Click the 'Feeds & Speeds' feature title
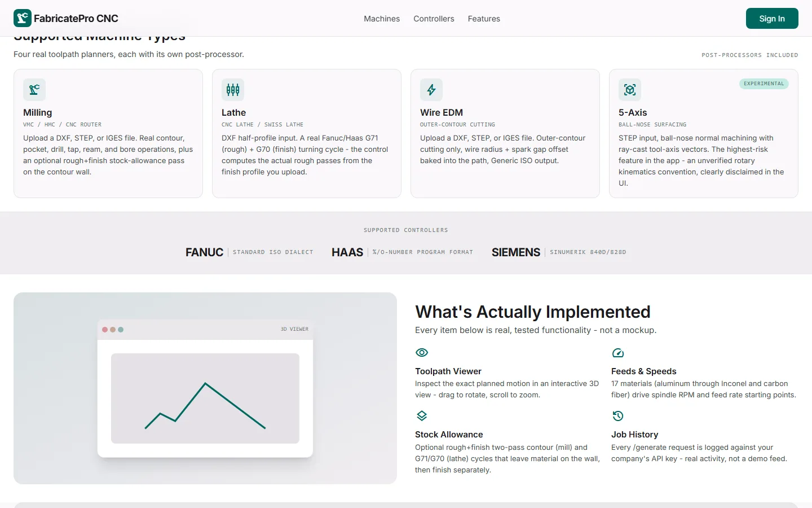This screenshot has width=812, height=508. click(x=644, y=371)
